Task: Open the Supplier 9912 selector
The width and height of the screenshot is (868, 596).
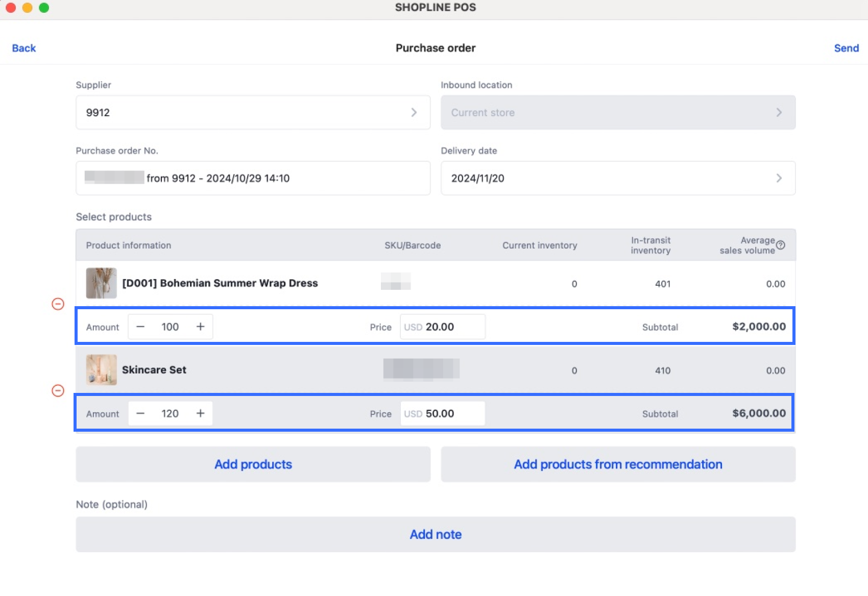Action: (x=253, y=113)
